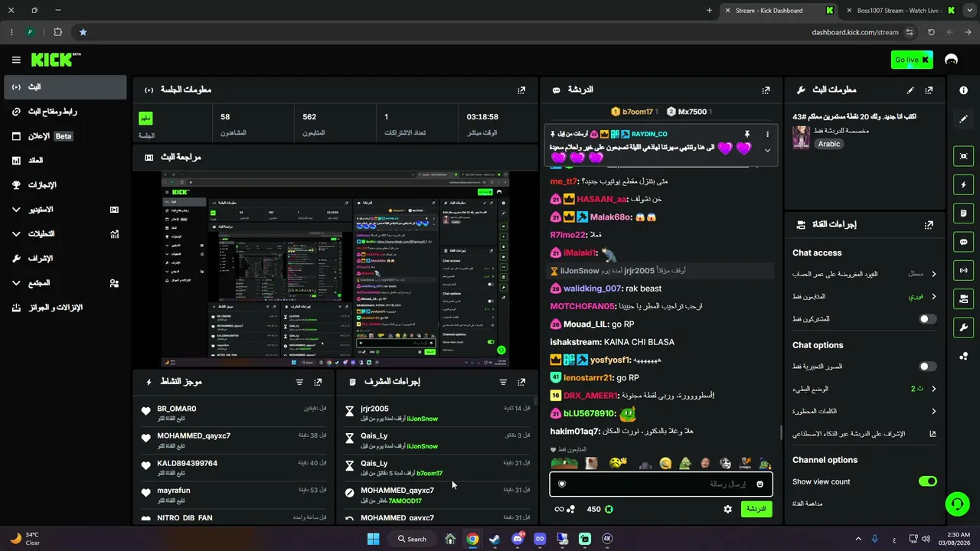This screenshot has height=551, width=980.
Task: Click the info icon in the right rail
Action: pyautogui.click(x=963, y=90)
